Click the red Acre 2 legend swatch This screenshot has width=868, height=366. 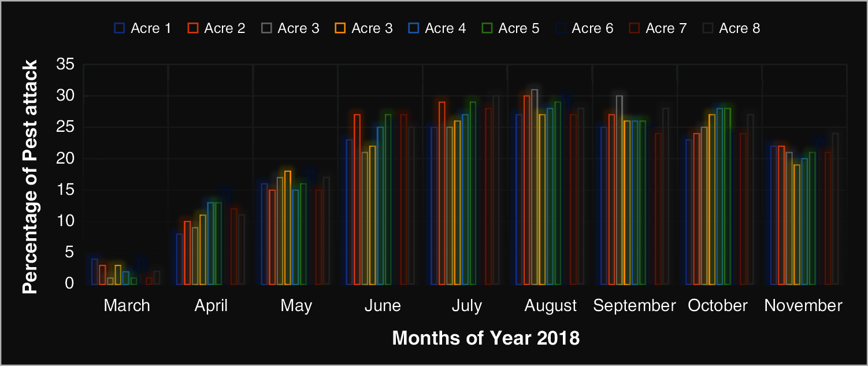coord(193,28)
